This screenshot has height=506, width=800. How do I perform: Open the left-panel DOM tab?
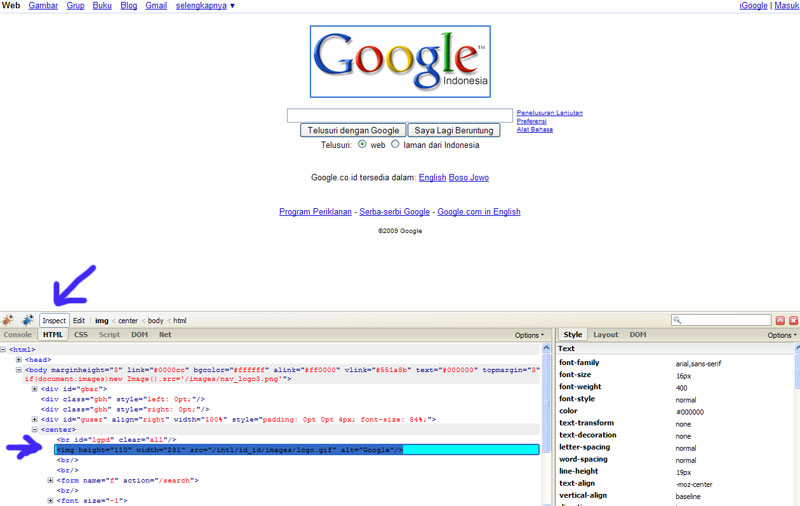(139, 335)
